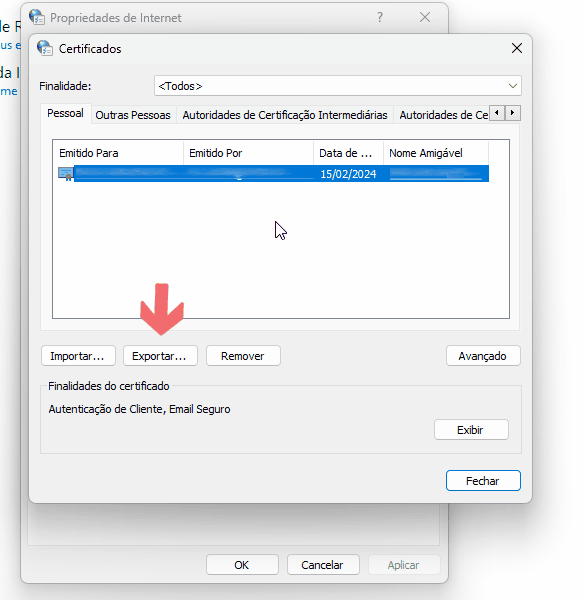Click the certificate icon in list row
Screen dimensions: 586x600
[65, 174]
